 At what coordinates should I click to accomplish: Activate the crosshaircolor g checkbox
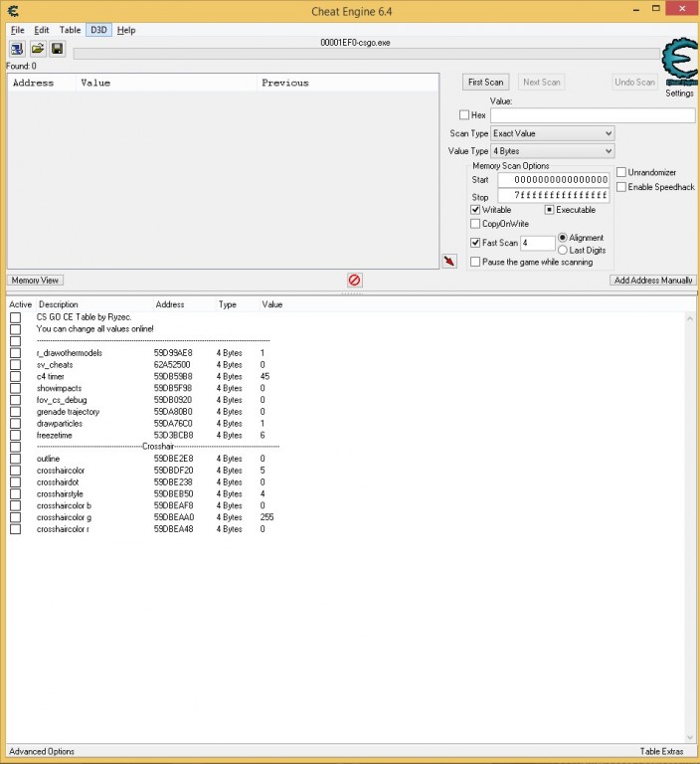16,517
